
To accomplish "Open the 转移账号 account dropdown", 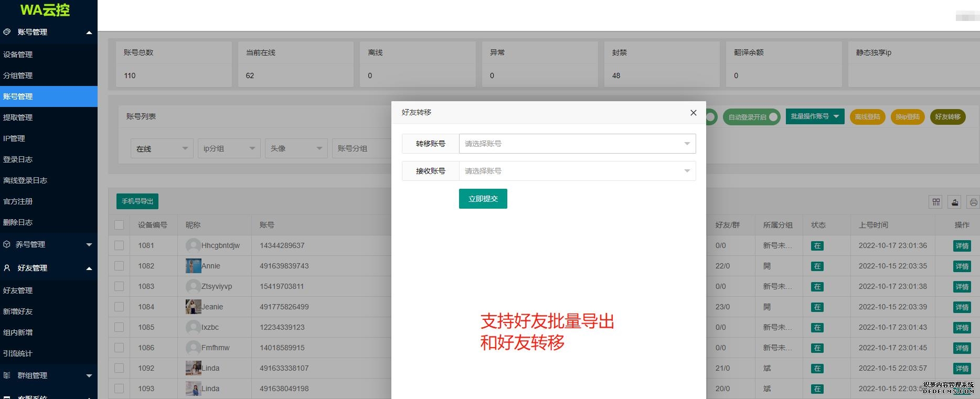I will 577,144.
